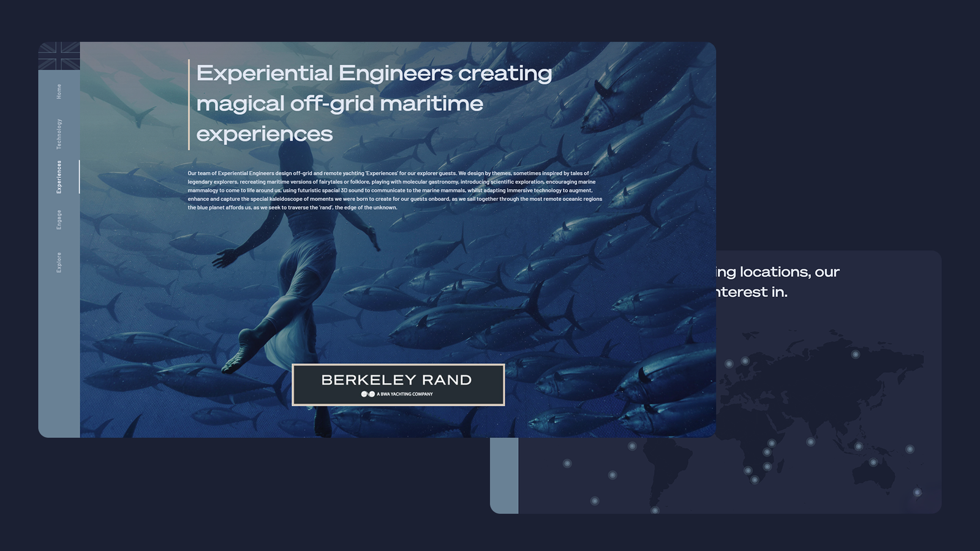Click the BWA Yachting double-circle icon
Image resolution: width=980 pixels, height=551 pixels.
pyautogui.click(x=367, y=394)
